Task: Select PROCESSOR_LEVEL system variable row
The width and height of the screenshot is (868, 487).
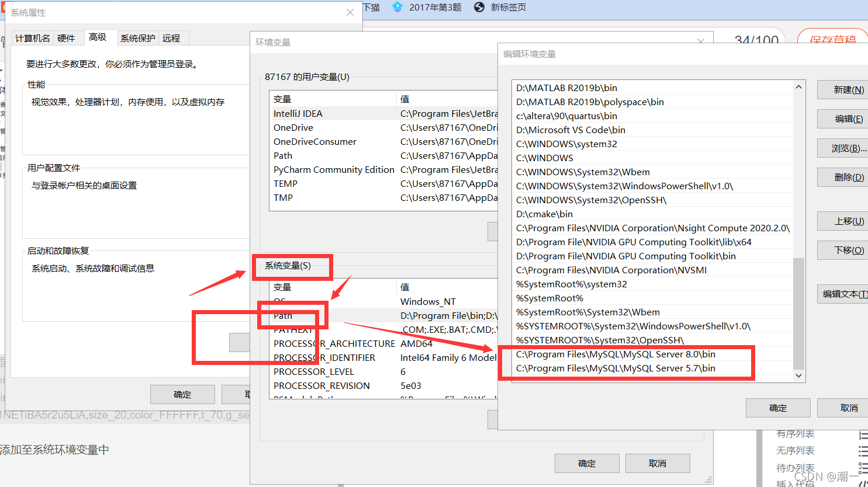Action: point(383,372)
